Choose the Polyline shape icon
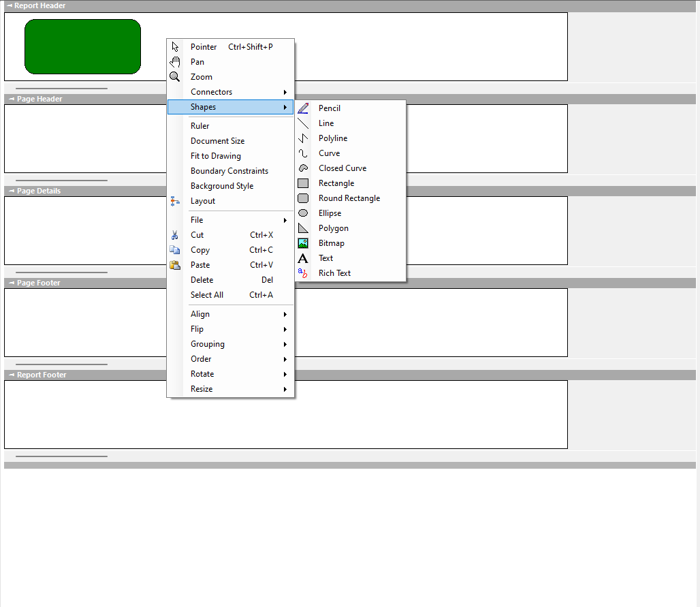700x607 pixels. point(304,138)
